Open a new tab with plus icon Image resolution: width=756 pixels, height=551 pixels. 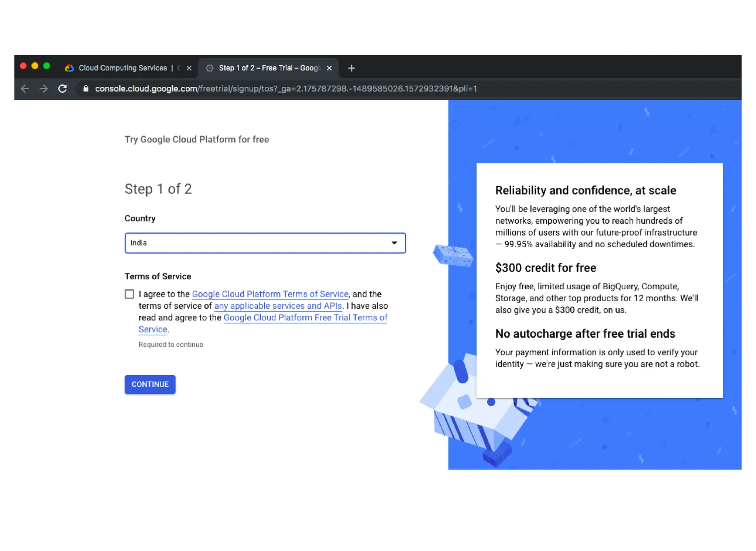point(351,68)
